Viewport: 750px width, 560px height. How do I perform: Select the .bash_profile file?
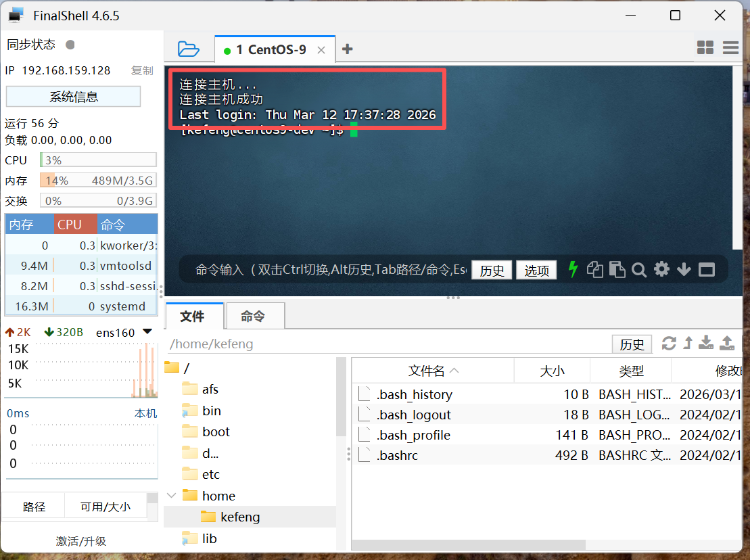click(x=546, y=435)
